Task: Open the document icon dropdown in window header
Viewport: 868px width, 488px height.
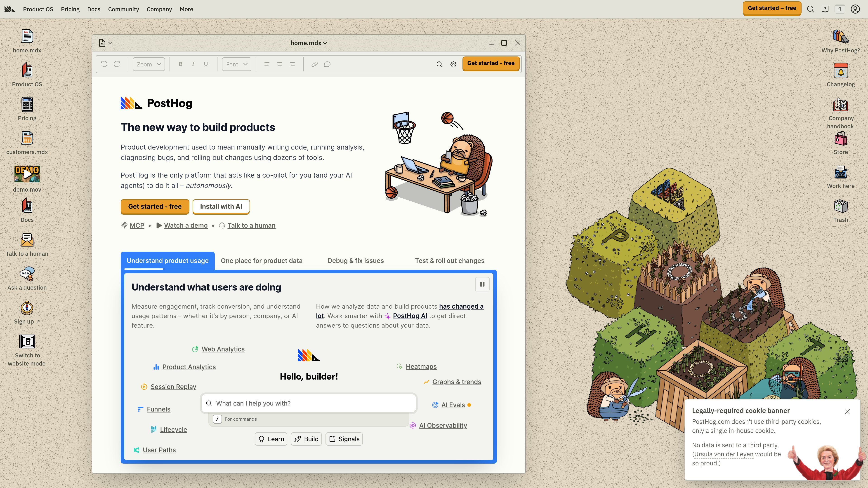Action: [106, 43]
